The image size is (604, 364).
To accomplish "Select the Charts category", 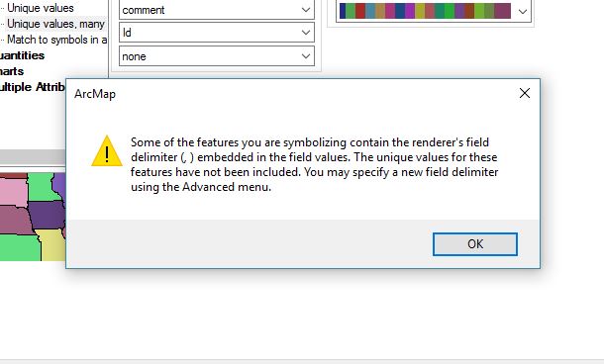I will coord(12,71).
